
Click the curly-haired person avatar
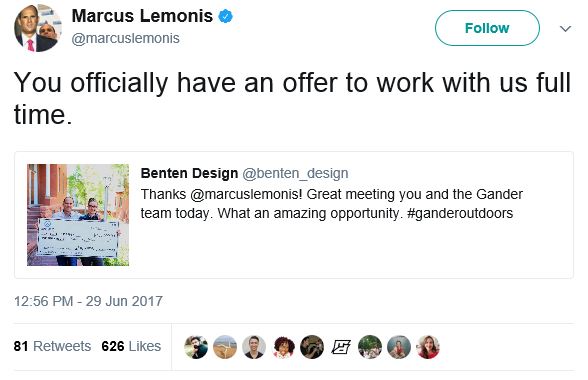pos(283,347)
